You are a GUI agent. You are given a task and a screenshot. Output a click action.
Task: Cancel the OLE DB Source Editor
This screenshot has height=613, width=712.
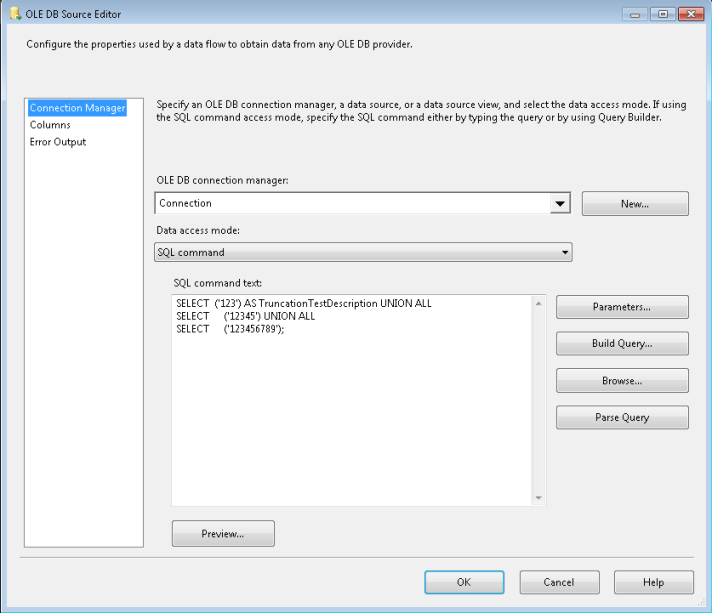point(559,582)
